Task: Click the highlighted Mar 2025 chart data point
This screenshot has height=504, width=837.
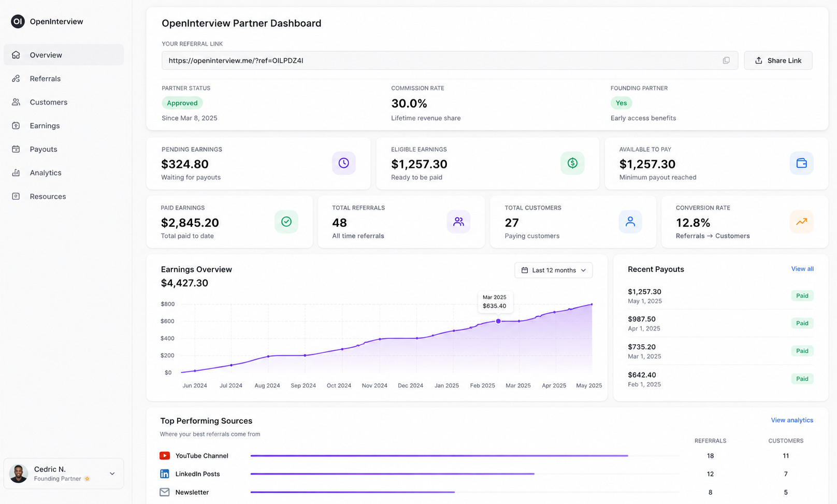Action: click(498, 321)
